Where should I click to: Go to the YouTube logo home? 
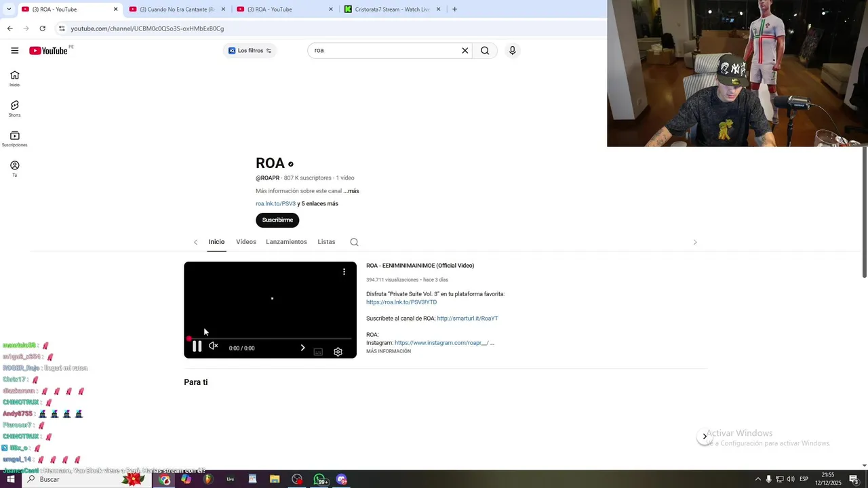click(48, 51)
